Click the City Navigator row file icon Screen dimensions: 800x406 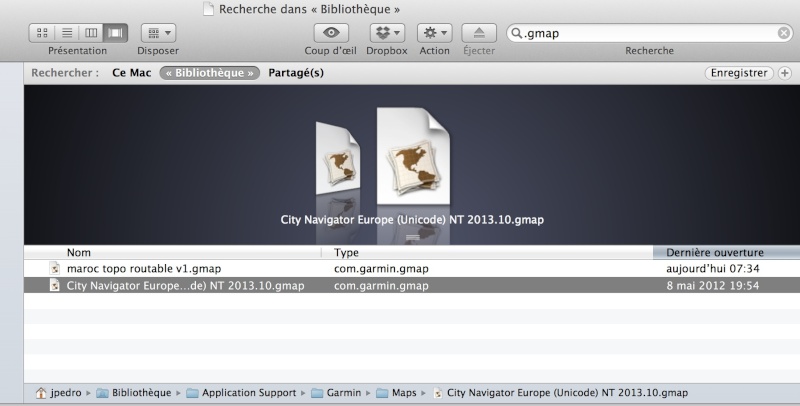click(54, 286)
